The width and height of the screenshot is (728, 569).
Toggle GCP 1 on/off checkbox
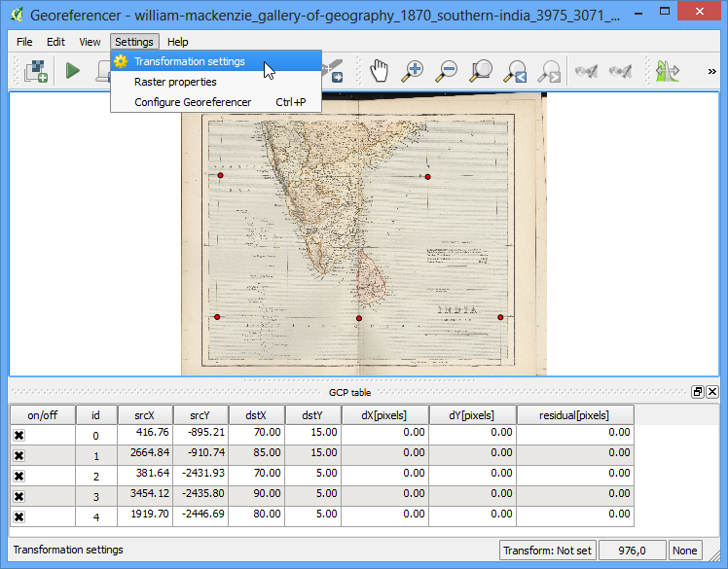[x=19, y=456]
